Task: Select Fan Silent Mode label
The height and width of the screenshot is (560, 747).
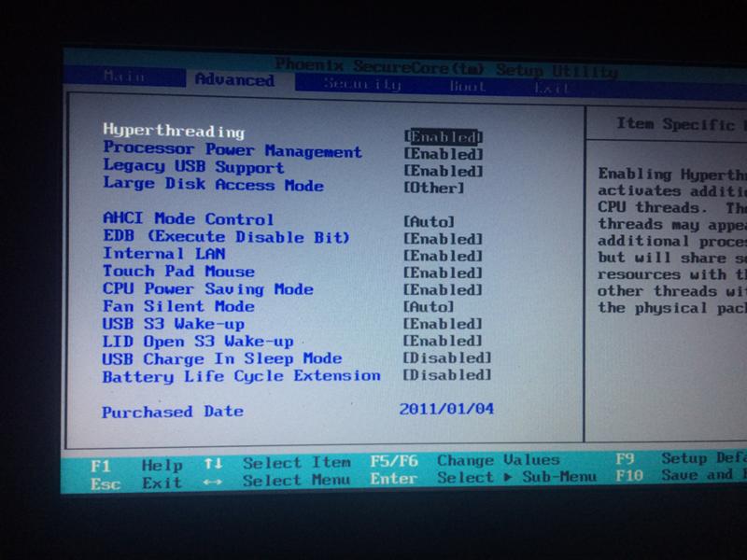Action: coord(178,306)
